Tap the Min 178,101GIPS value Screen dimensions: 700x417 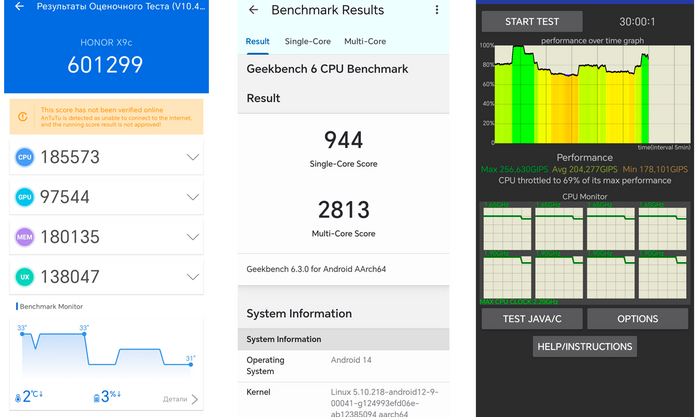pyautogui.click(x=655, y=169)
